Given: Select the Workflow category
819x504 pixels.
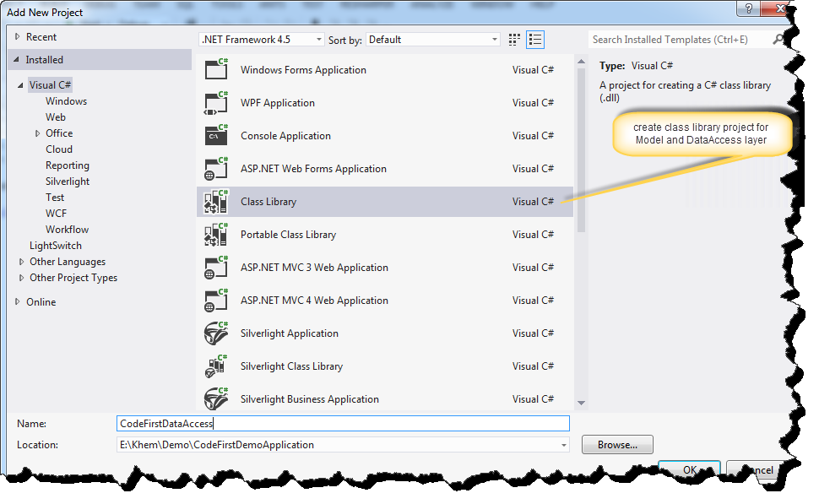Looking at the screenshot, I should pyautogui.click(x=67, y=230).
